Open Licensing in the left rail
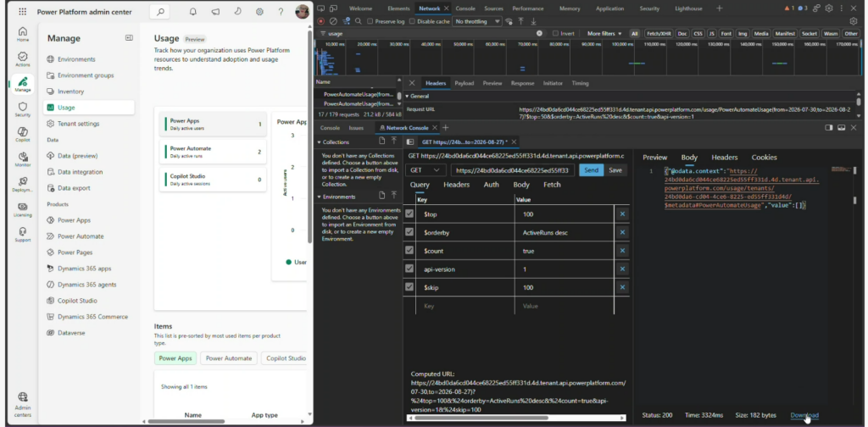 23,209
